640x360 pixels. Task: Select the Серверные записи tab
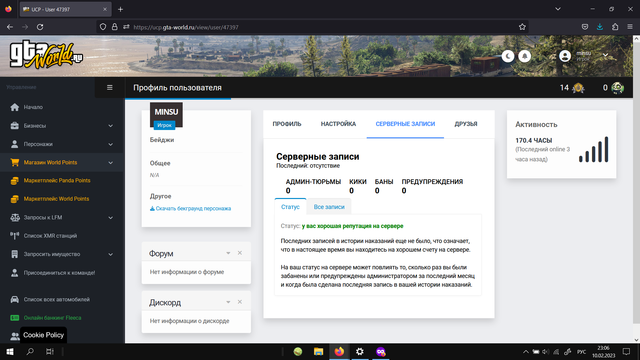pos(405,124)
